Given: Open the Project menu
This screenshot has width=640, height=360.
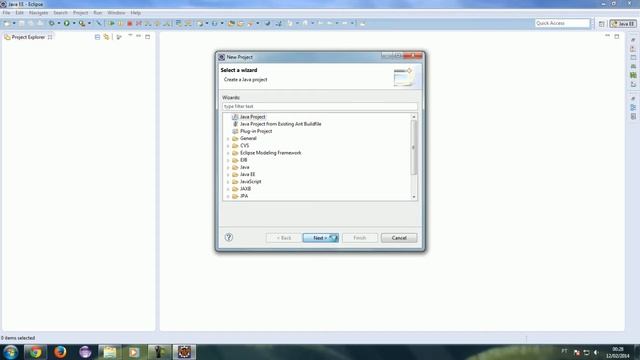Looking at the screenshot, I should click(80, 13).
